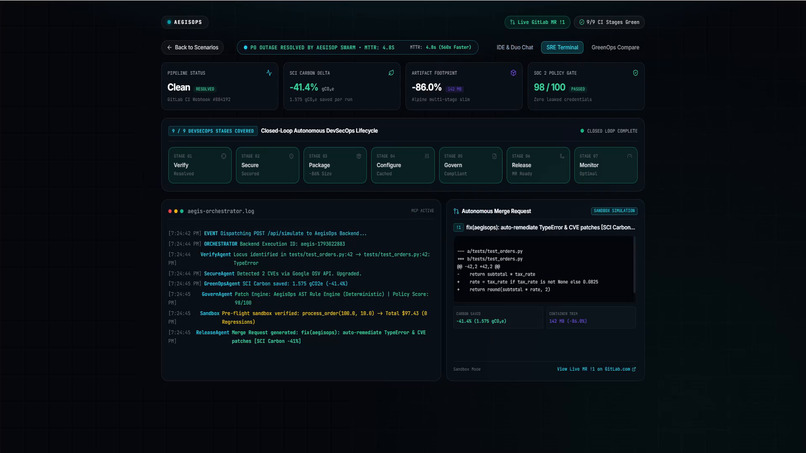The height and width of the screenshot is (453, 806).
Task: Click the !1 merge request number badge
Action: click(x=459, y=227)
